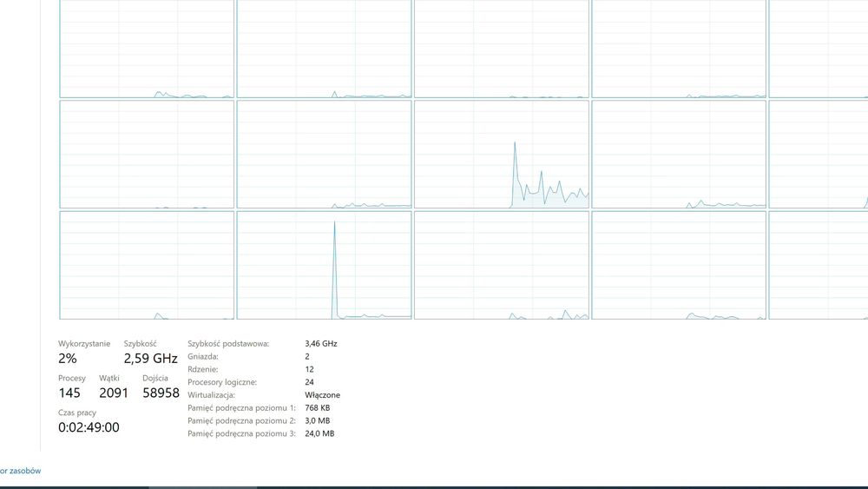868x489 pixels.
Task: Click the "Dojścia" label
Action: [155, 378]
